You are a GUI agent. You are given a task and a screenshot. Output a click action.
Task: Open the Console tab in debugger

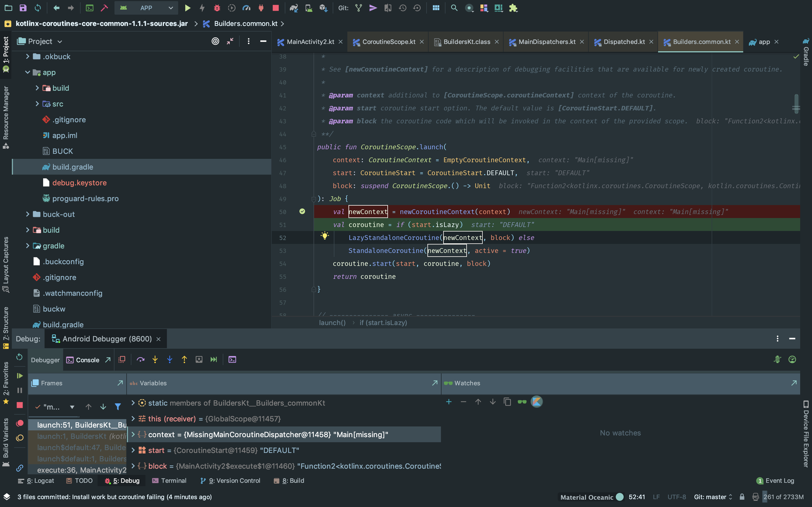[87, 360]
